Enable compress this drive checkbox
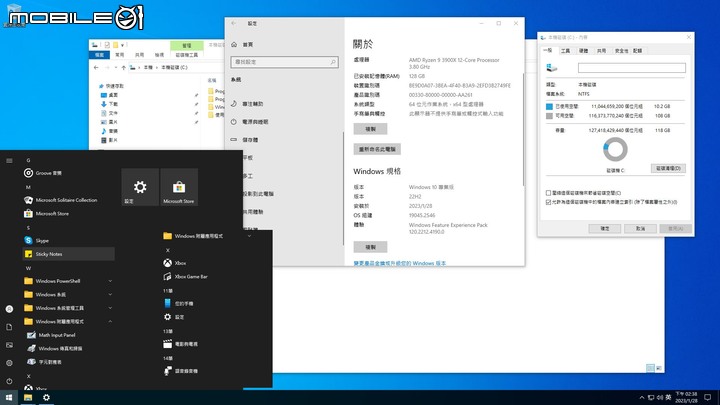Screen dimensions: 720x405 [548, 193]
